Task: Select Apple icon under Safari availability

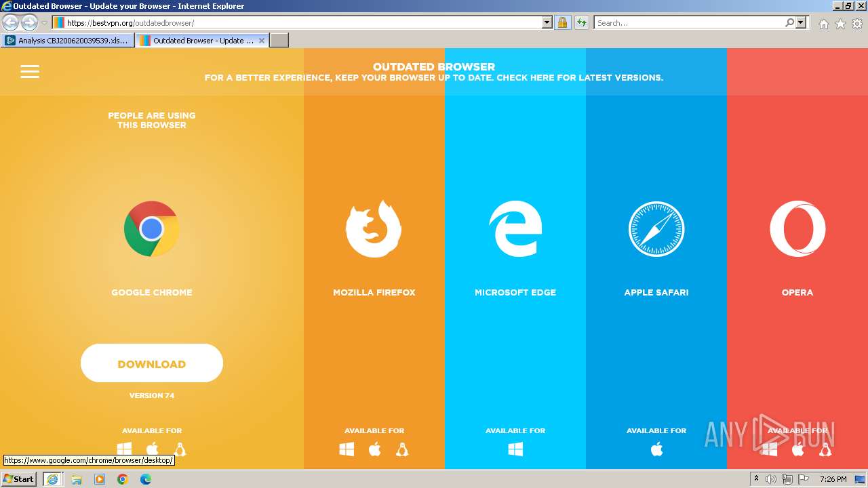Action: coord(656,449)
